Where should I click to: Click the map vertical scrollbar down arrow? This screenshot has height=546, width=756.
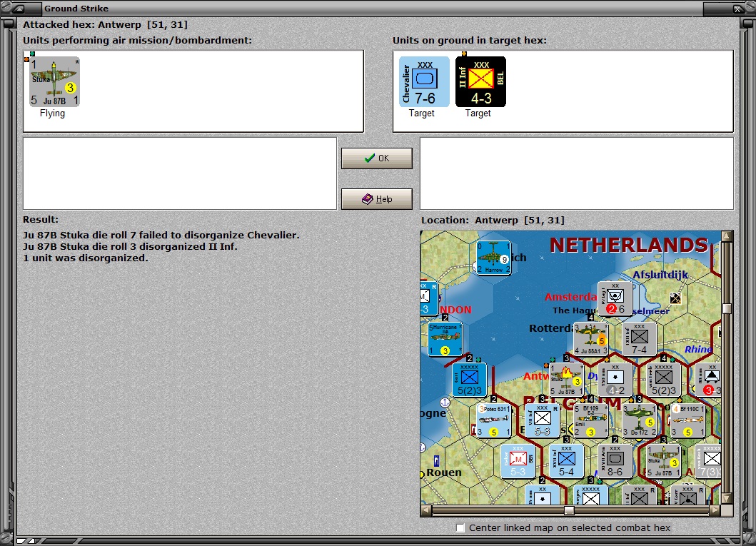pyautogui.click(x=727, y=499)
